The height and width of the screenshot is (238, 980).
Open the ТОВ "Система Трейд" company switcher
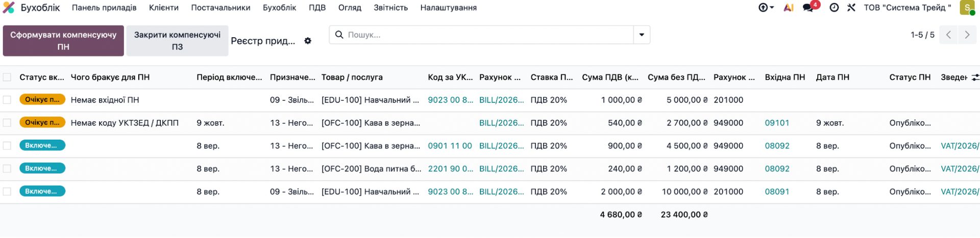pos(908,8)
